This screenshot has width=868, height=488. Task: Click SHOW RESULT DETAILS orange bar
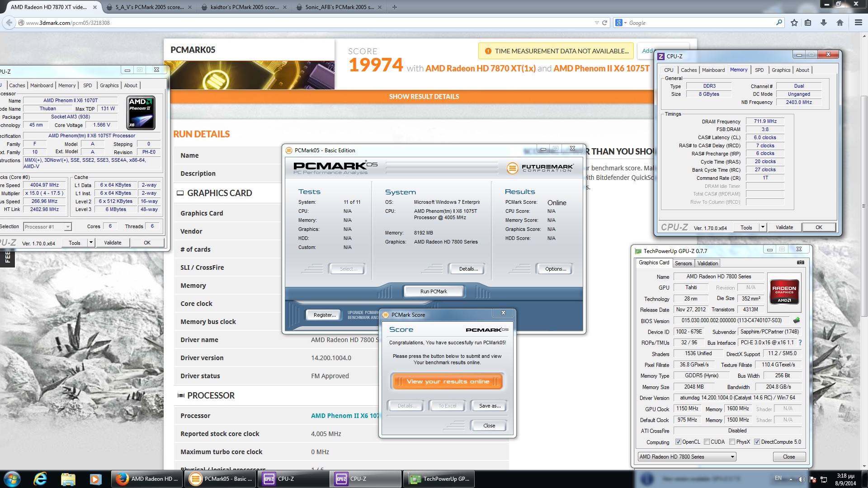pyautogui.click(x=424, y=96)
